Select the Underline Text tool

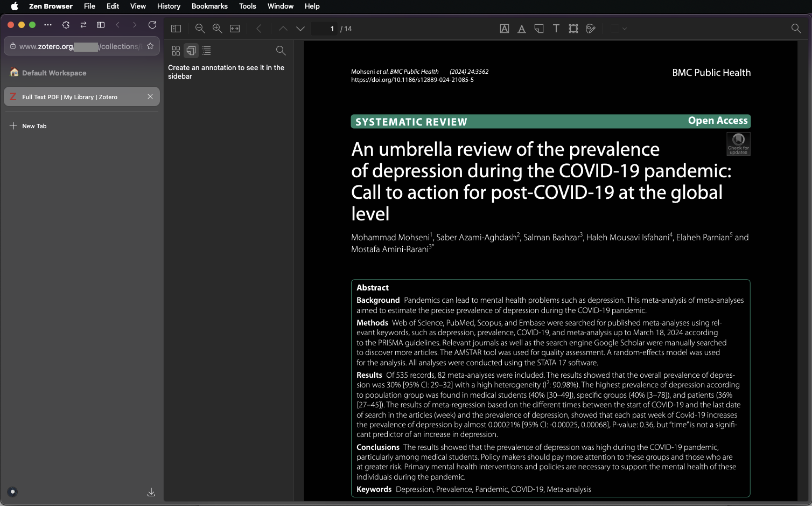point(522,29)
